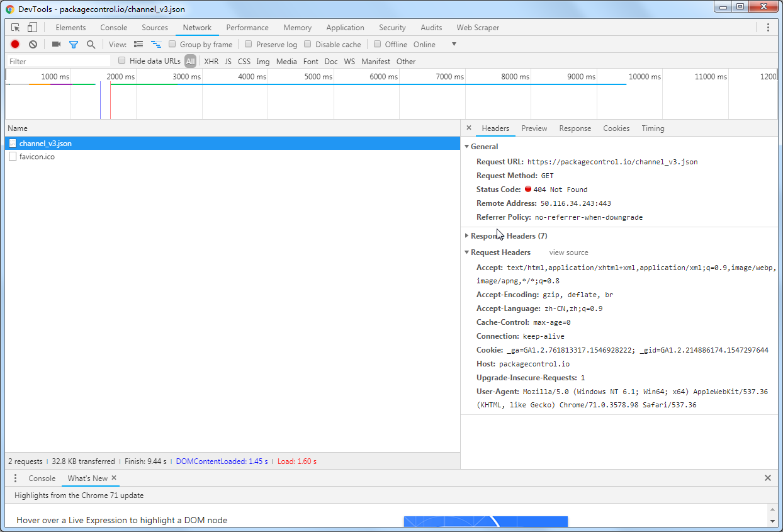Open the Sources tab
The height and width of the screenshot is (532, 783).
click(x=155, y=28)
